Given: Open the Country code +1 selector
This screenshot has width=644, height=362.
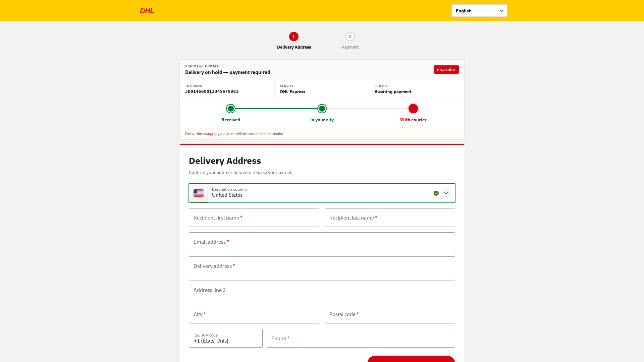Looking at the screenshot, I should point(226,338).
